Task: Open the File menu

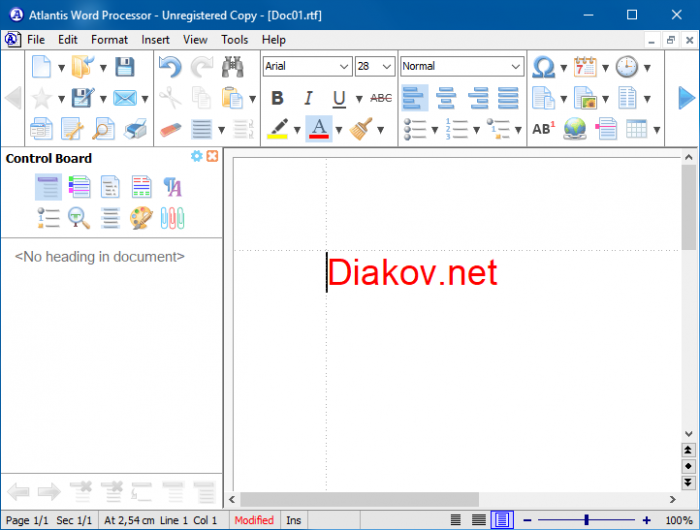Action: click(x=36, y=40)
